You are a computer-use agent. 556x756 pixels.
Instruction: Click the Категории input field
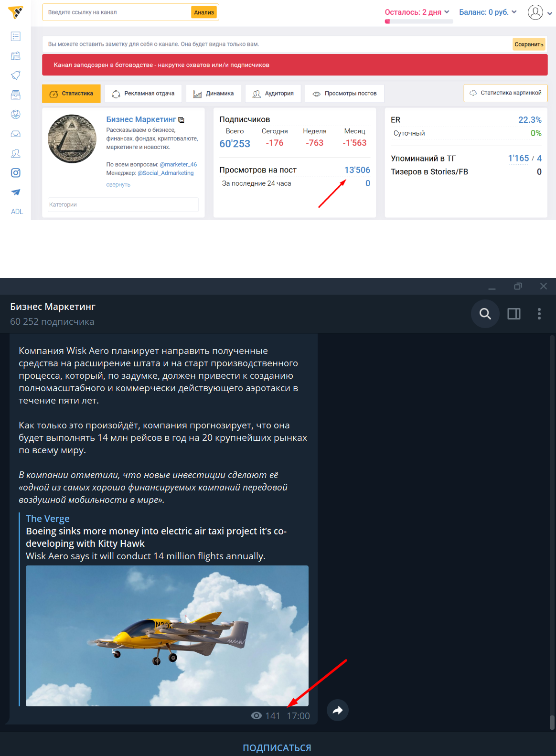tap(123, 204)
